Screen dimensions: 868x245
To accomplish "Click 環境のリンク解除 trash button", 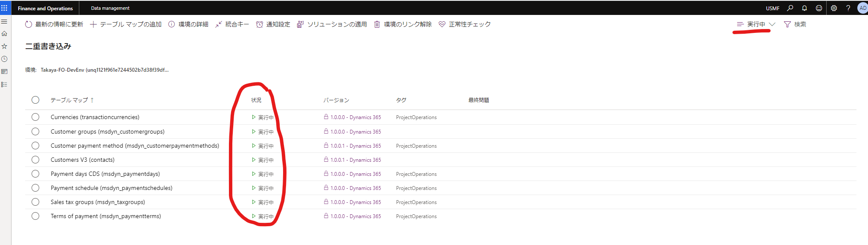I will (402, 24).
